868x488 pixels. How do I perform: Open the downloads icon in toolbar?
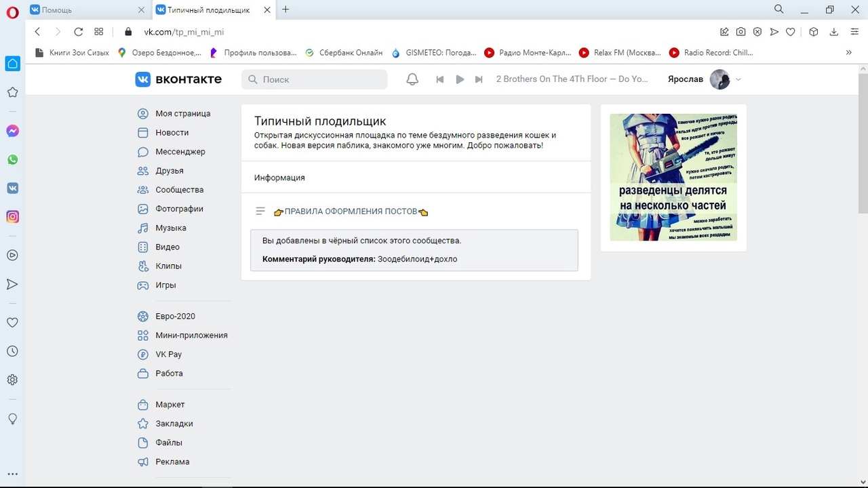tap(834, 32)
